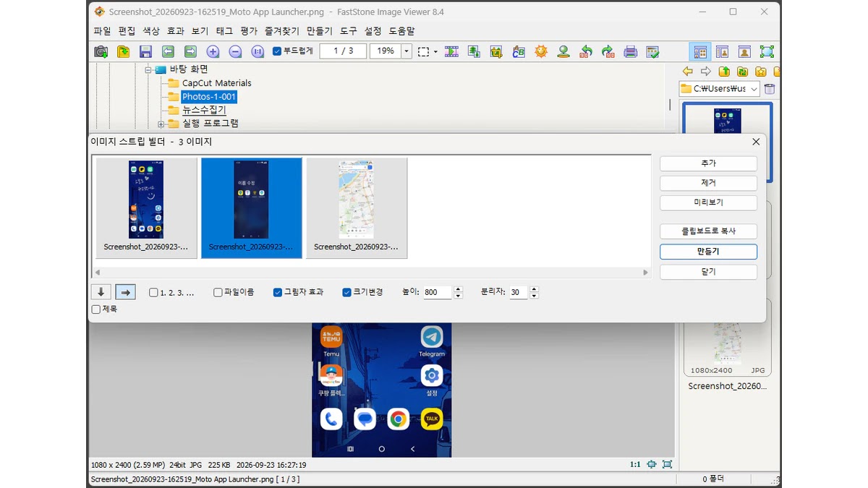
Task: Open the 편집 menu
Action: click(127, 31)
